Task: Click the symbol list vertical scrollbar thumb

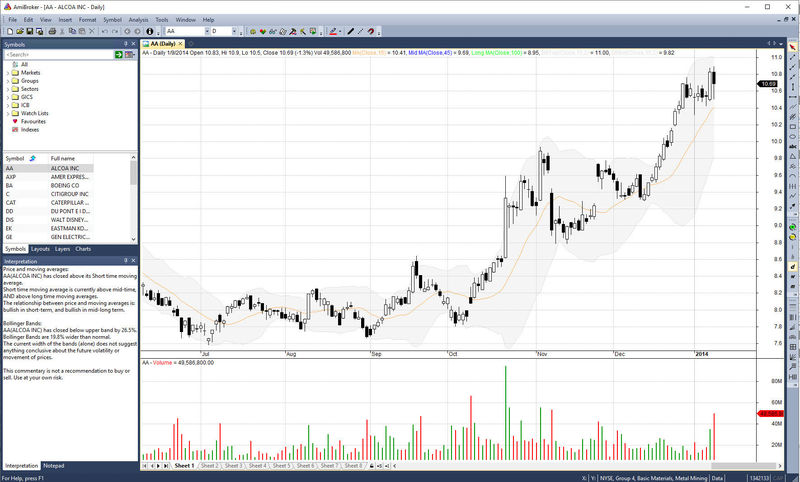Action: (134, 173)
